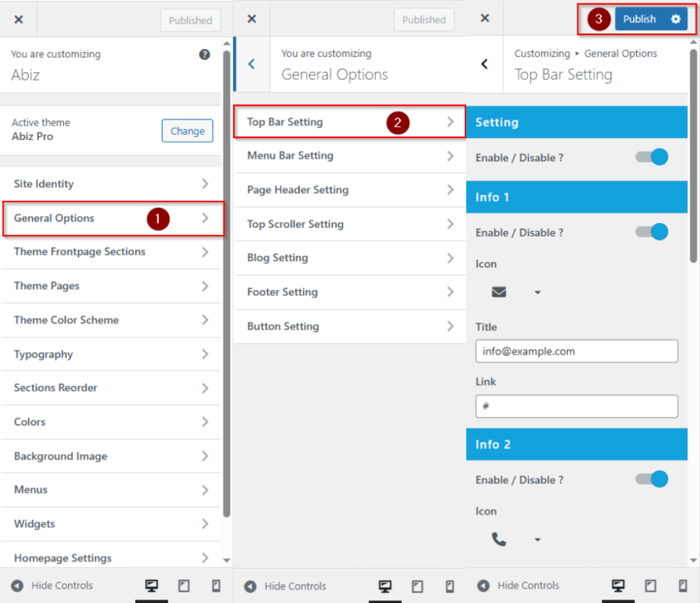This screenshot has width=700, height=603.
Task: Go back from the General Options panel
Action: (x=252, y=64)
